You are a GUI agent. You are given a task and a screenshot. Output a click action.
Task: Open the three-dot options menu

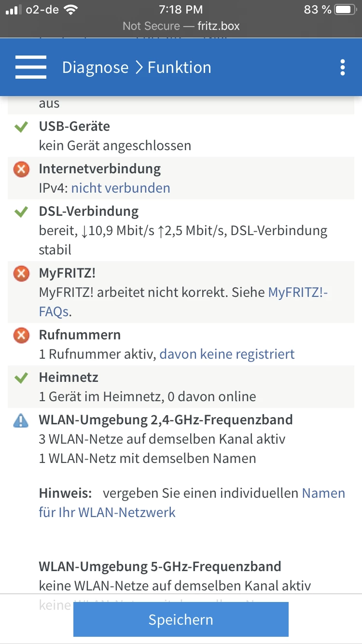[343, 68]
